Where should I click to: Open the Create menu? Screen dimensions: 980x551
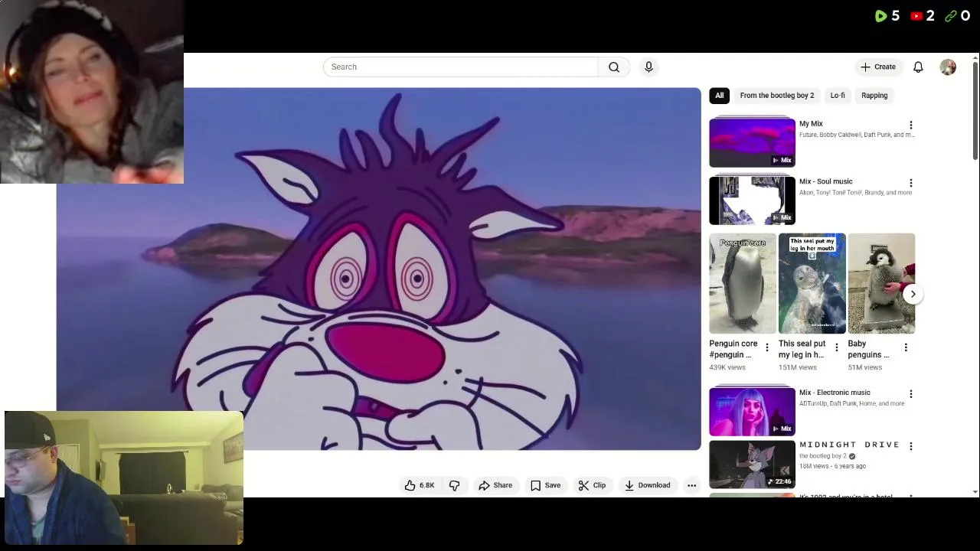point(877,67)
